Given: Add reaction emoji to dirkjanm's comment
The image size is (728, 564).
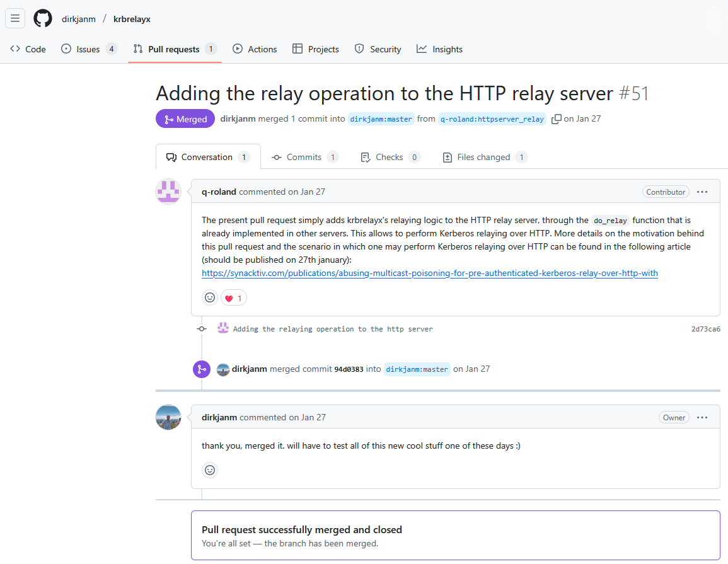Looking at the screenshot, I should [210, 470].
